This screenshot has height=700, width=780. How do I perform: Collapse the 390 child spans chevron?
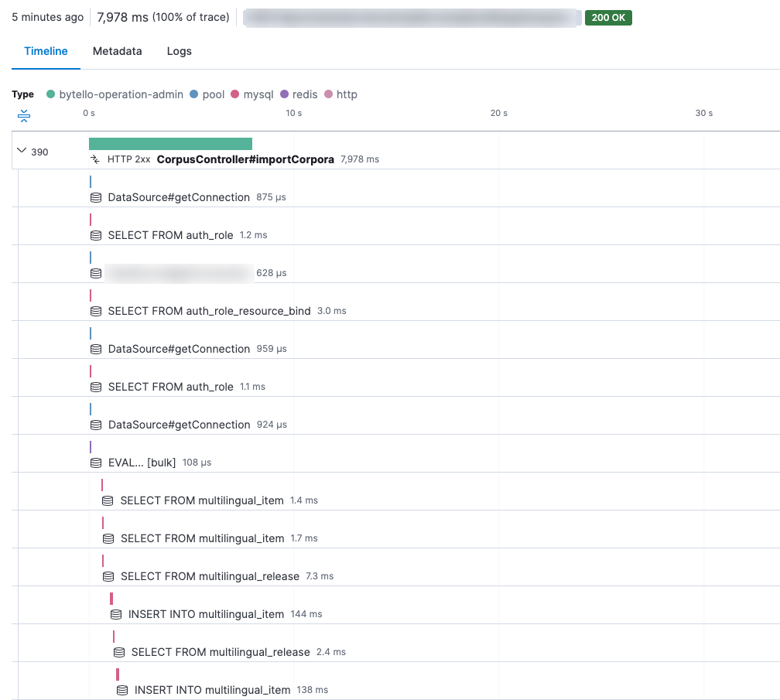[x=22, y=151]
